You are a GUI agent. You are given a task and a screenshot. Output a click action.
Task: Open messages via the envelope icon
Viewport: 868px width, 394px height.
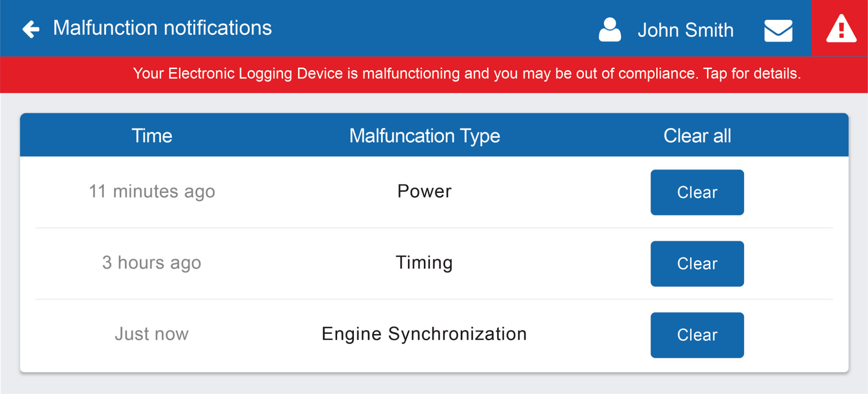[778, 30]
